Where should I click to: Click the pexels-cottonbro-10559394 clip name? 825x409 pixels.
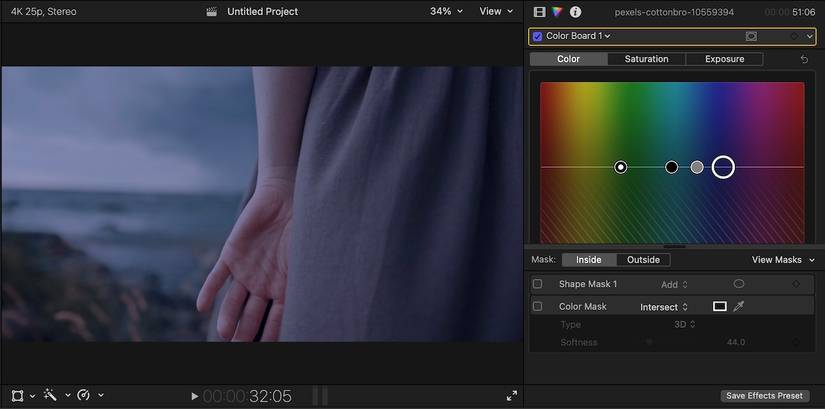674,12
